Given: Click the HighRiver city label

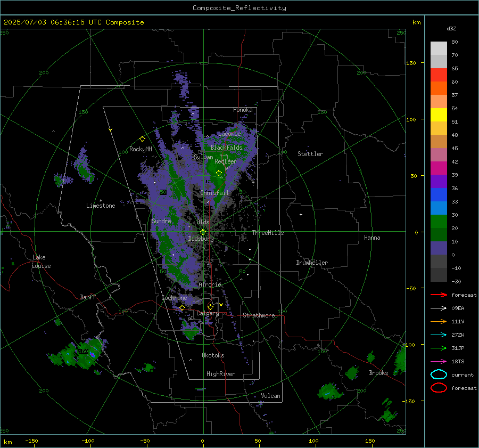Looking at the screenshot, I should point(221,374).
